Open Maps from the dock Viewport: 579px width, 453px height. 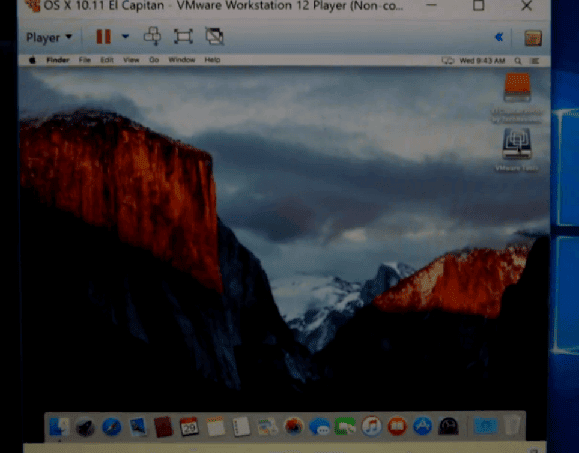(x=267, y=427)
